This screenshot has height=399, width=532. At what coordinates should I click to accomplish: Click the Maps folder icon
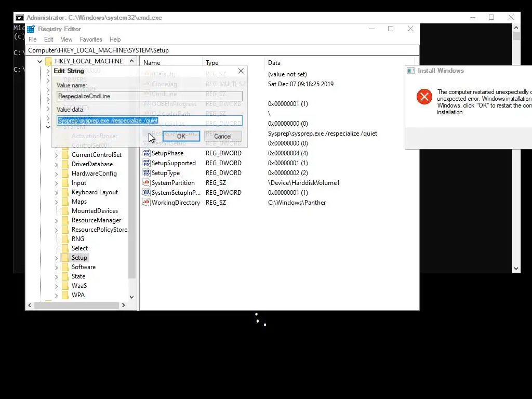point(65,202)
